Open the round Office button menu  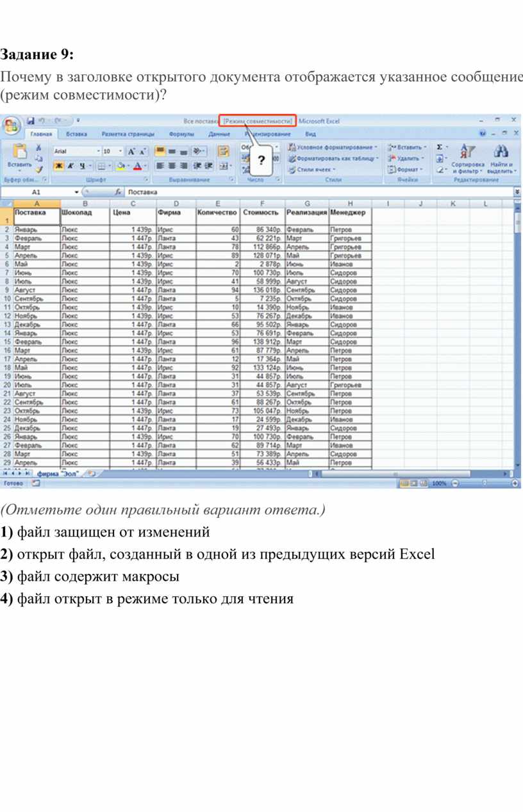(10, 124)
